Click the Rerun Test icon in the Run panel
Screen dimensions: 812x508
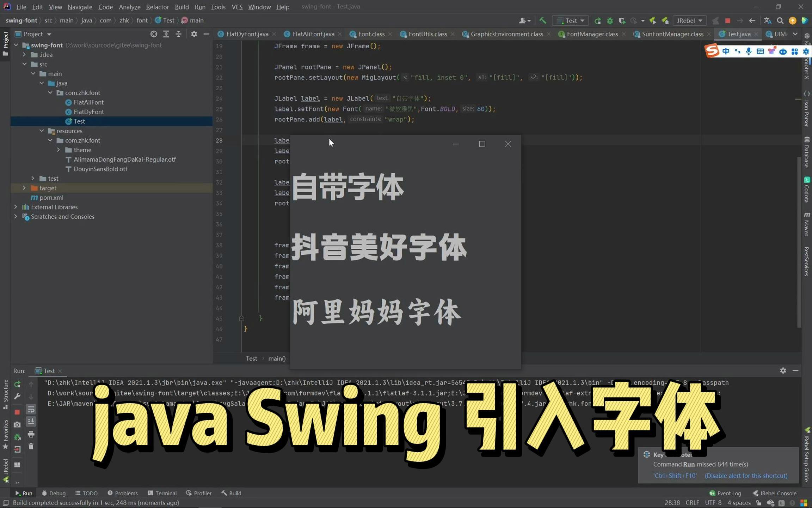(x=17, y=384)
